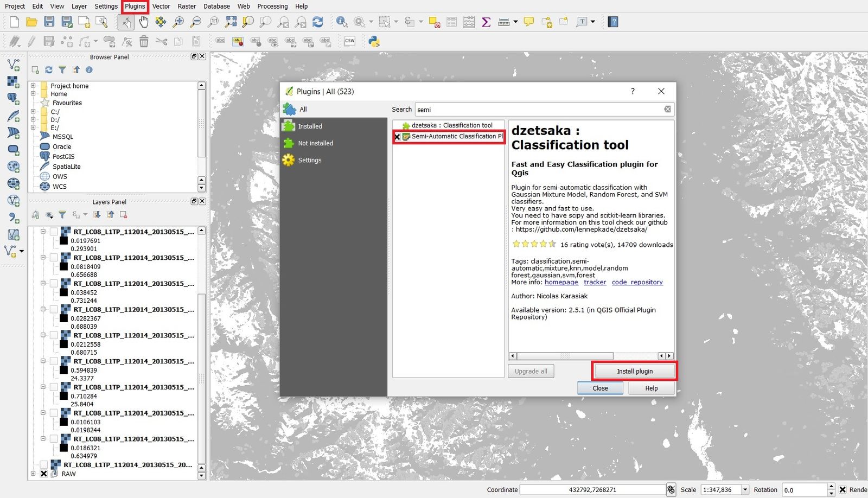The height and width of the screenshot is (498, 868).
Task: Open the dzetsaka homepage link
Action: 561,282
